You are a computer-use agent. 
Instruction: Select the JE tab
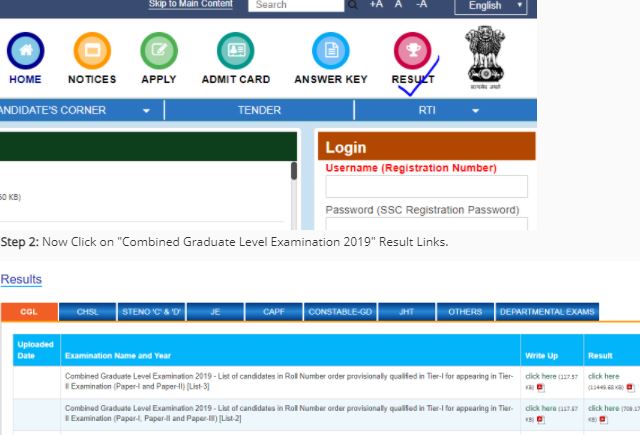coord(215,312)
